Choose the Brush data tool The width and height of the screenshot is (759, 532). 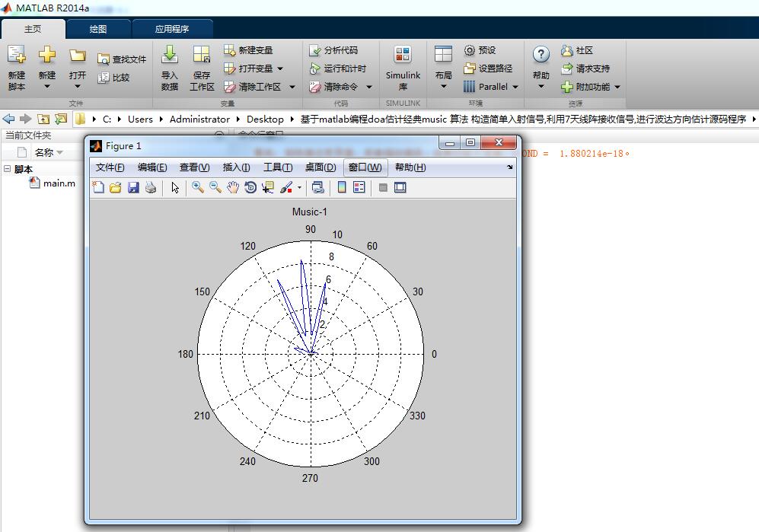pyautogui.click(x=286, y=187)
